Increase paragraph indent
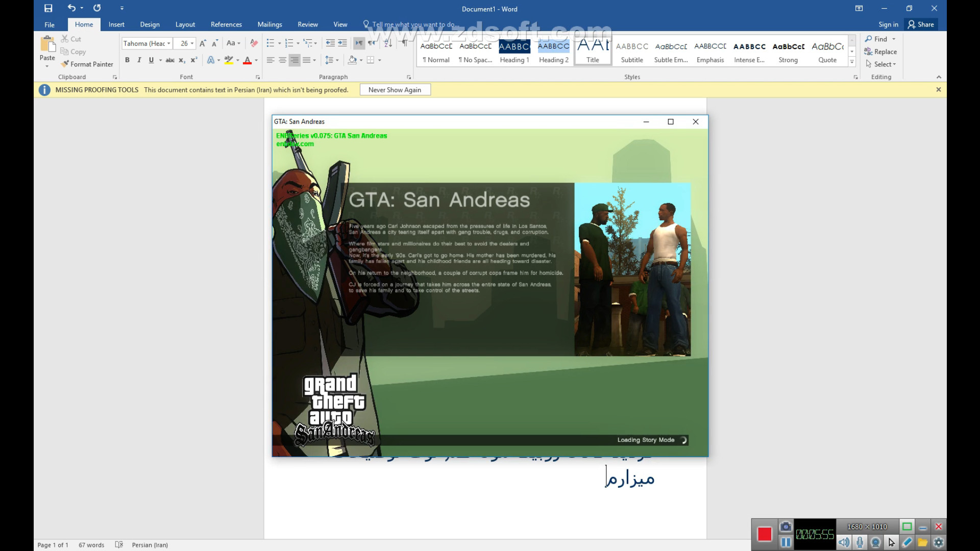This screenshot has width=980, height=551. point(342,43)
